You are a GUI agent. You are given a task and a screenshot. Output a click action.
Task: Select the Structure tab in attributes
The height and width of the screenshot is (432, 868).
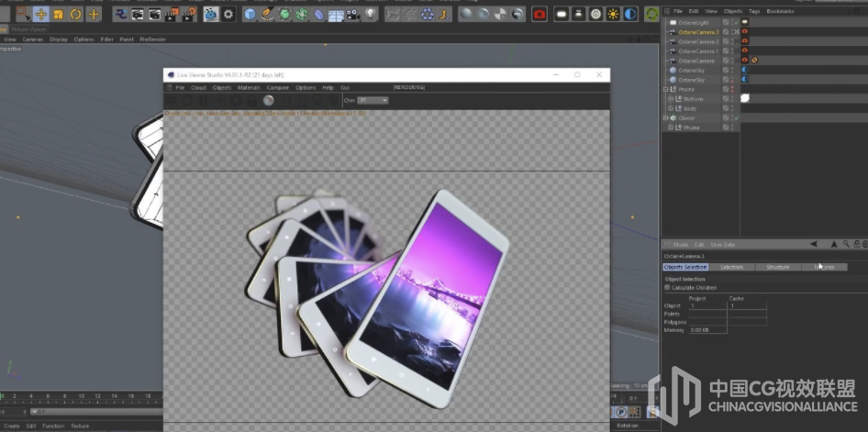click(778, 267)
